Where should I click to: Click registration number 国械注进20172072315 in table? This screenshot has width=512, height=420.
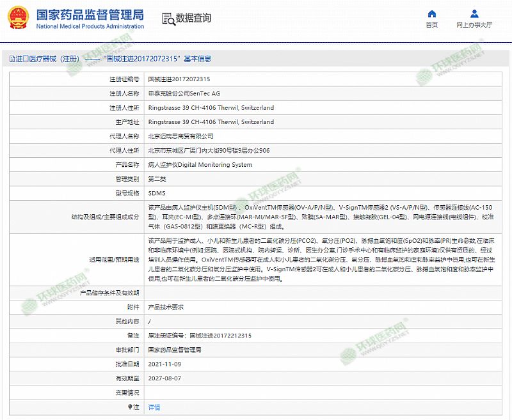tap(179, 79)
